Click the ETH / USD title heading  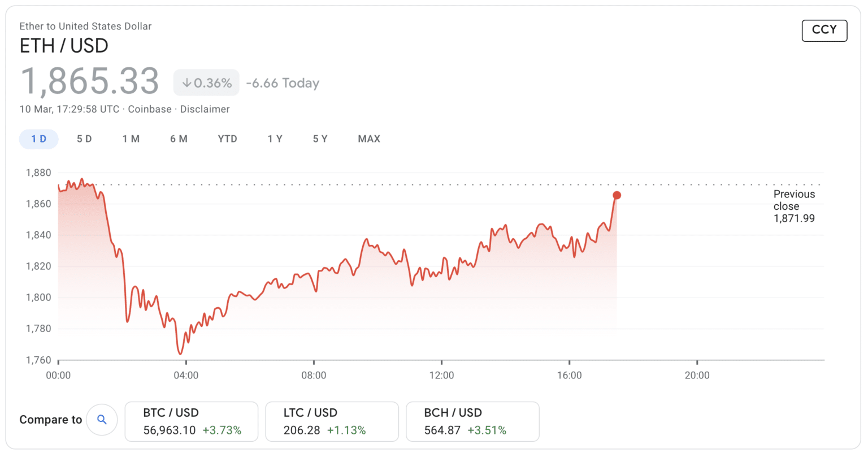coord(64,45)
